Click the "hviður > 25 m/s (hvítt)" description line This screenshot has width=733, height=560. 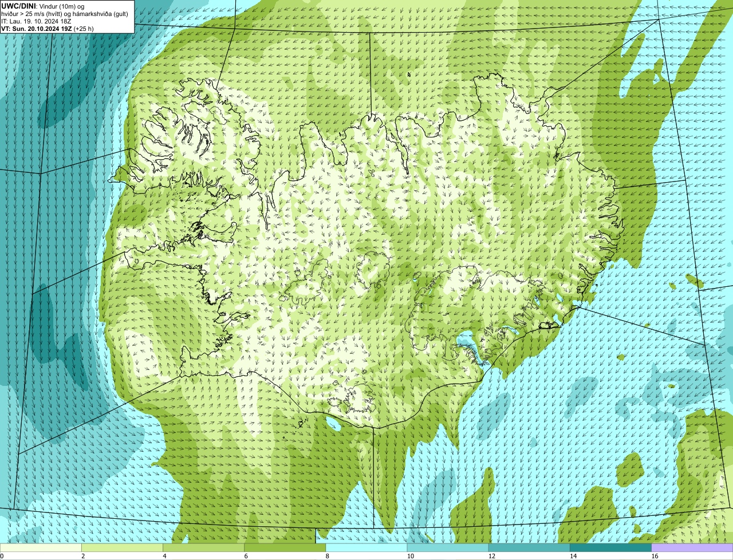pyautogui.click(x=65, y=14)
